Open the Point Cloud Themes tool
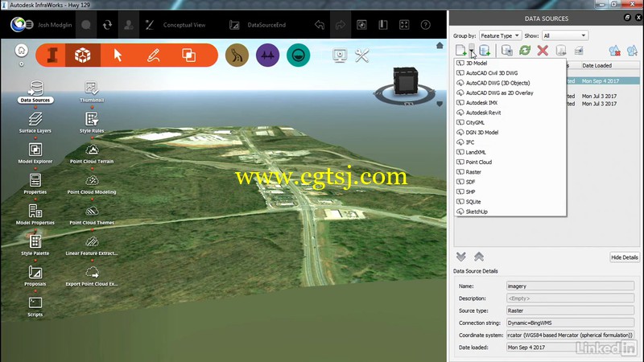 click(x=92, y=214)
